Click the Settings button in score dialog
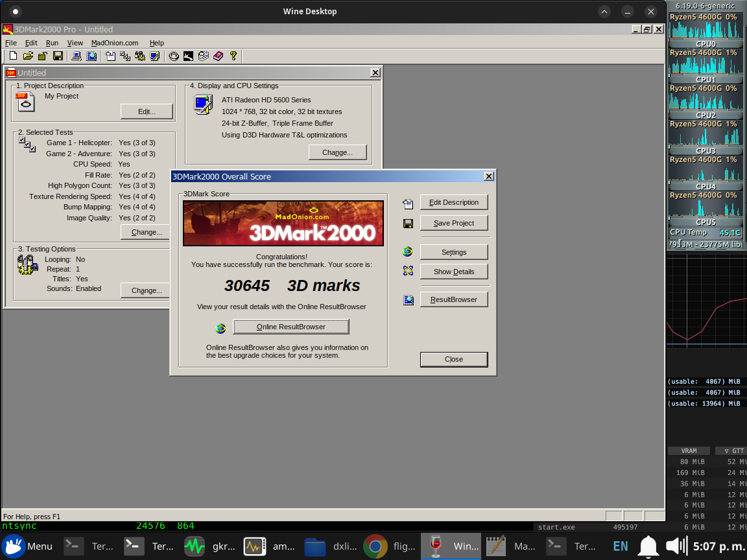 [x=454, y=252]
